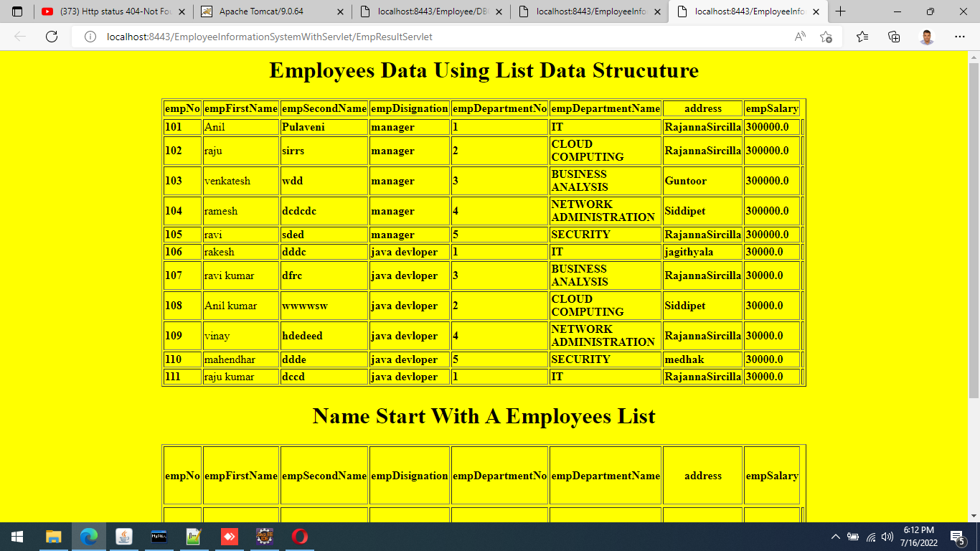Switch to the YouTube Http status 404 tab
Image resolution: width=980 pixels, height=551 pixels.
pyautogui.click(x=108, y=11)
